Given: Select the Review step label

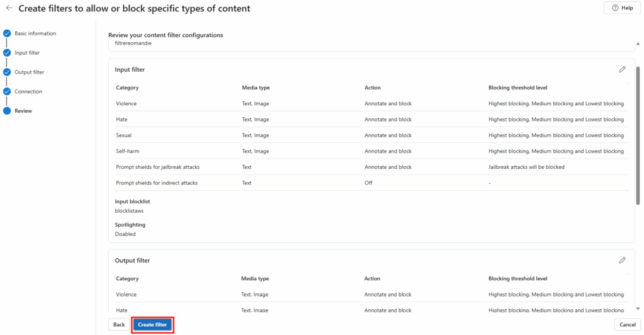Looking at the screenshot, I should point(23,111).
